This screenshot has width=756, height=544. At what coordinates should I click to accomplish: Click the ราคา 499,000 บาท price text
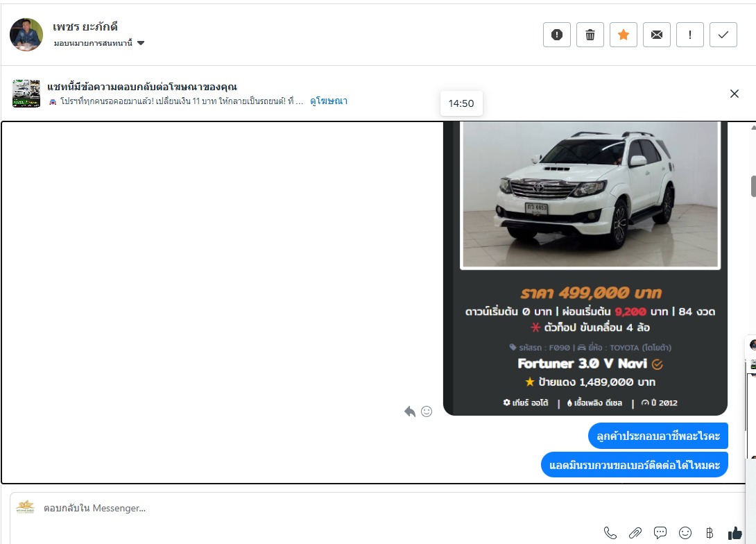tap(591, 293)
